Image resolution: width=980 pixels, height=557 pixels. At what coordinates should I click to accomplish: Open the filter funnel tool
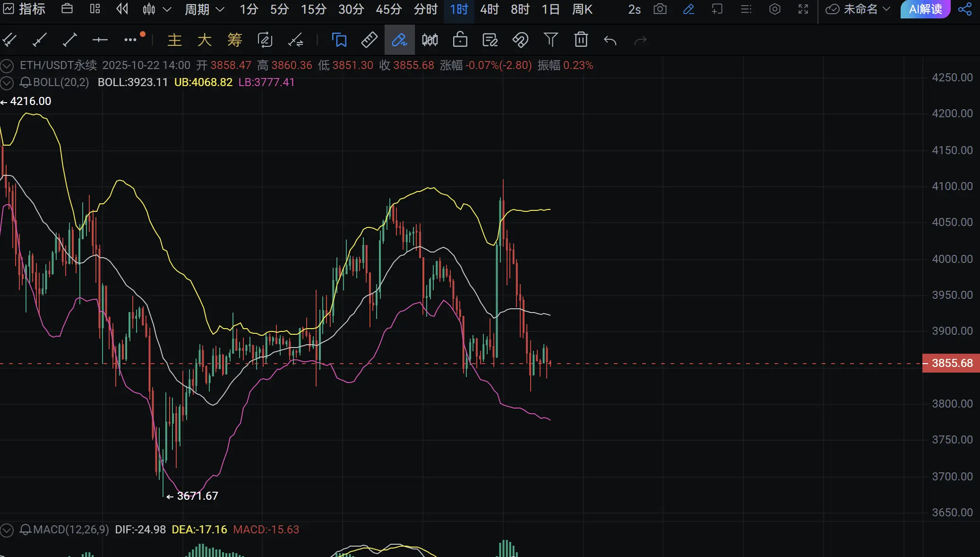point(550,40)
